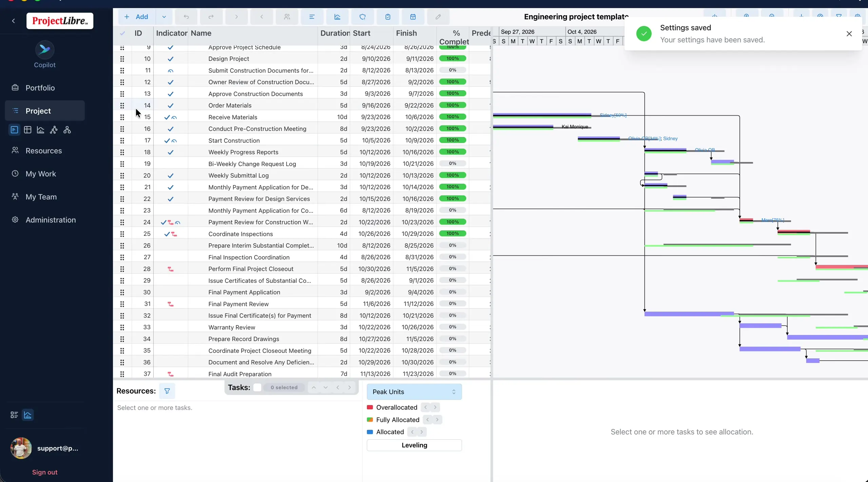868x482 pixels.
Task: Click the shield alert toolbar icon
Action: [x=362, y=17]
